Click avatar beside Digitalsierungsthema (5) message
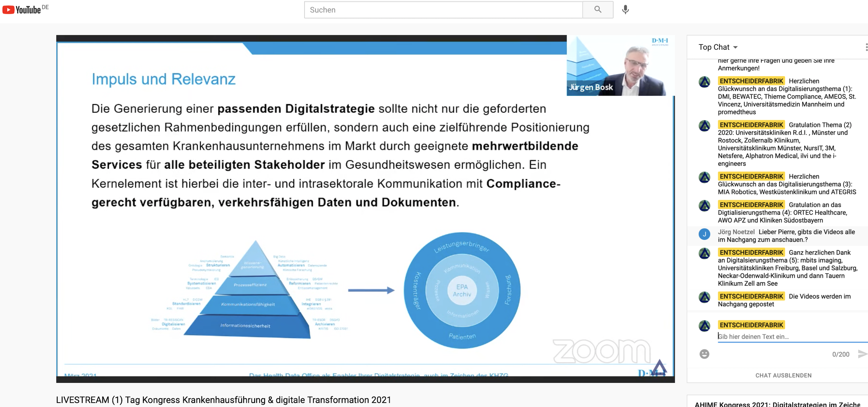Viewport: 868px width, 407px height. 704,253
